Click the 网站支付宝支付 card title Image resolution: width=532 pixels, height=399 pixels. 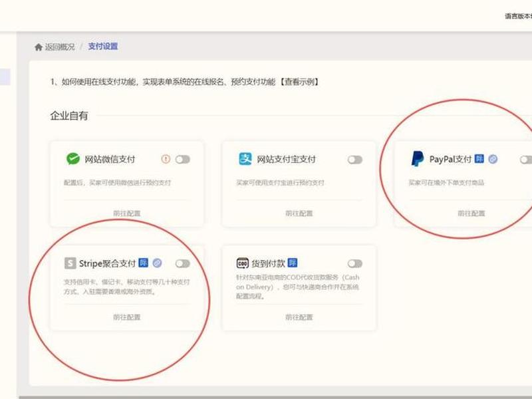pyautogui.click(x=286, y=159)
